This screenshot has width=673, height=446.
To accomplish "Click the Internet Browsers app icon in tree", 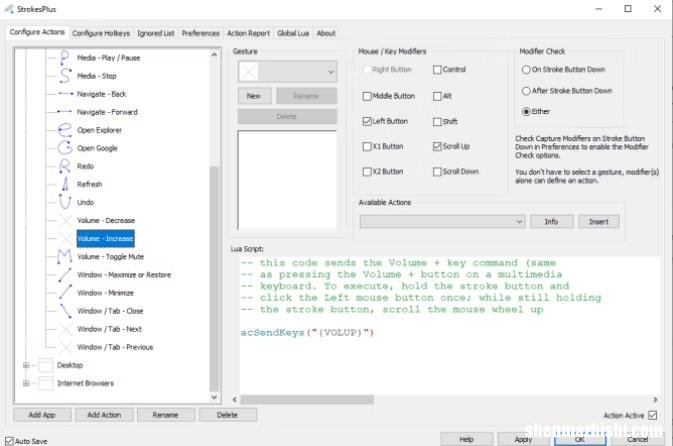I will tap(45, 383).
